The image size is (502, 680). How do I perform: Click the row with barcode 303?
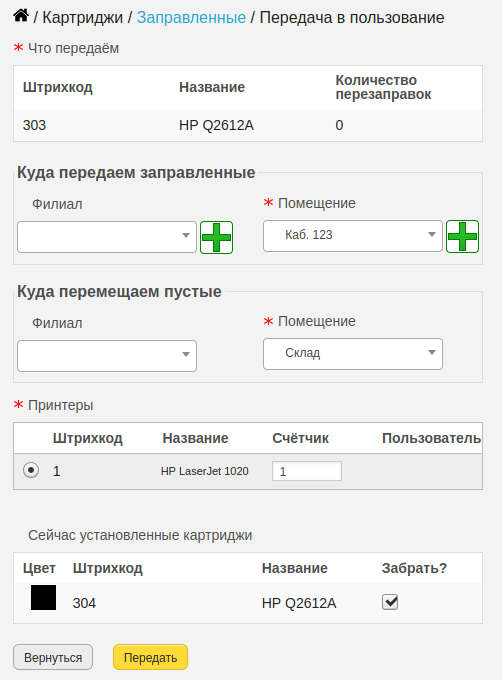pos(248,125)
